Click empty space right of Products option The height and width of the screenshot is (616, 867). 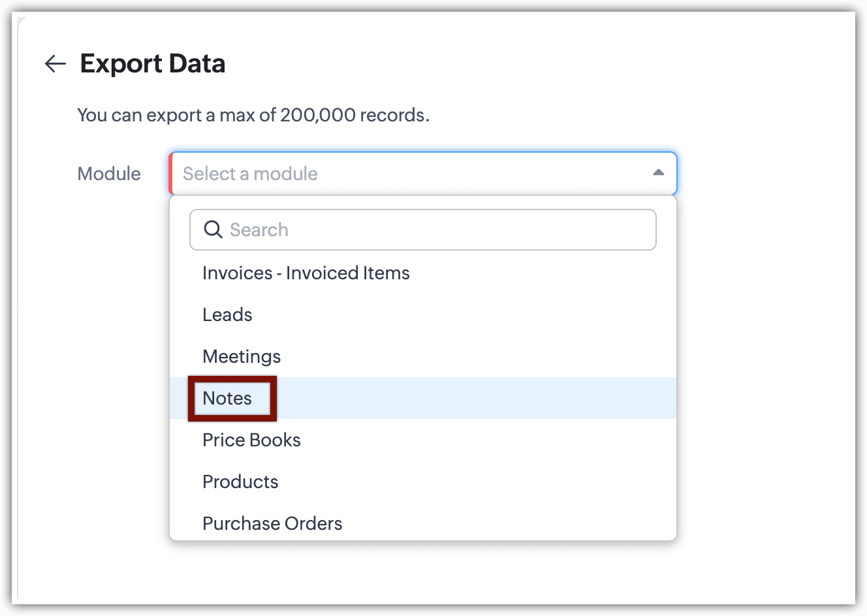(477, 482)
